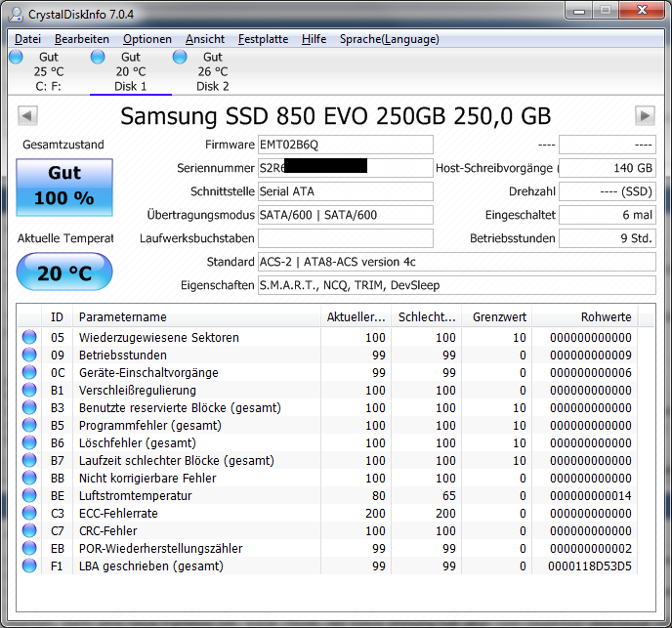Click the status circle for Programmfehler row

[29, 425]
